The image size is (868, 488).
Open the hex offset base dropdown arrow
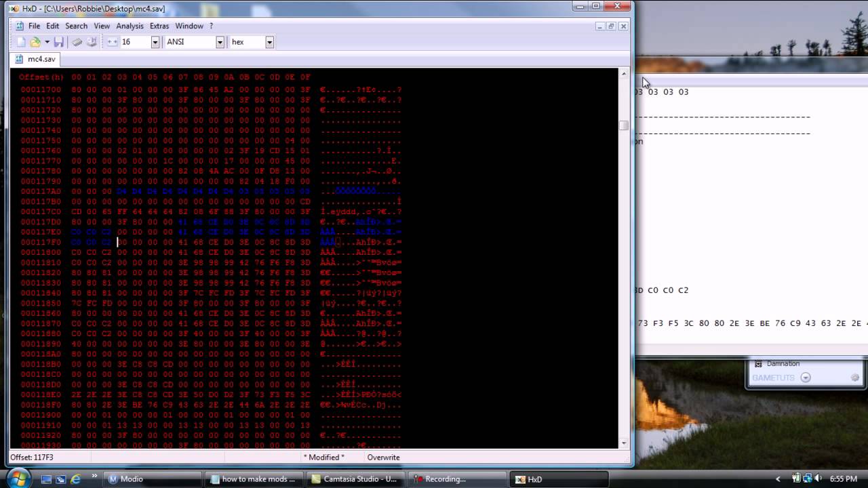tap(269, 42)
